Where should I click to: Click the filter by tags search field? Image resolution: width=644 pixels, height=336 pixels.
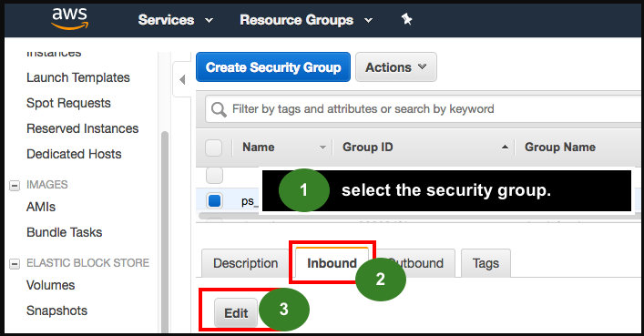(x=423, y=109)
